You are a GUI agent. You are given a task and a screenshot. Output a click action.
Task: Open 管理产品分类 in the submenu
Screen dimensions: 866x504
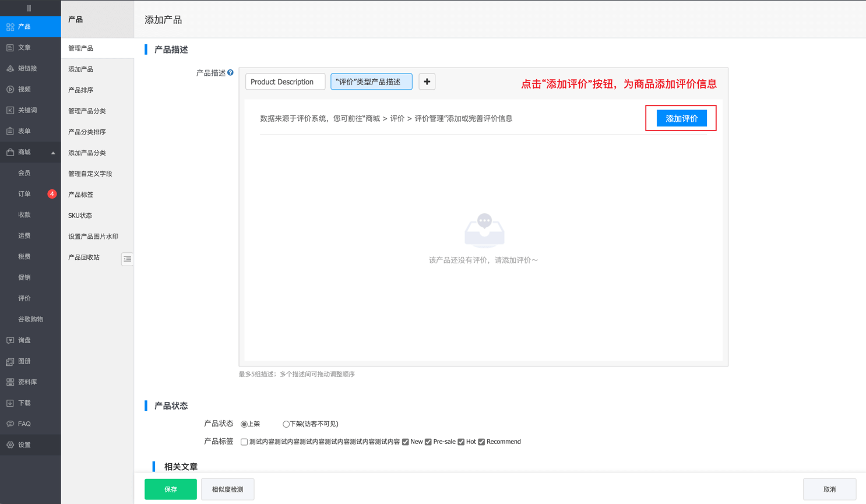click(x=87, y=111)
